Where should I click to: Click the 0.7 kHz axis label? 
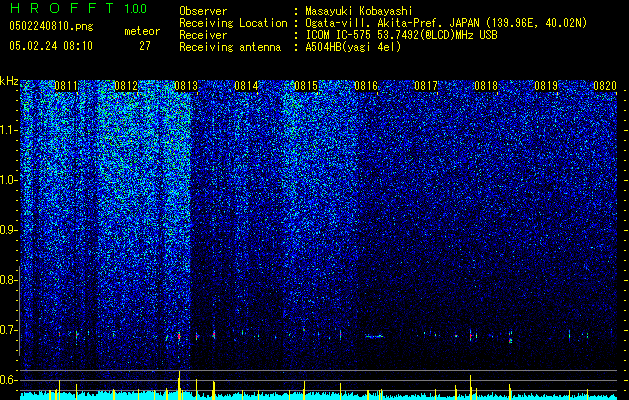9,330
